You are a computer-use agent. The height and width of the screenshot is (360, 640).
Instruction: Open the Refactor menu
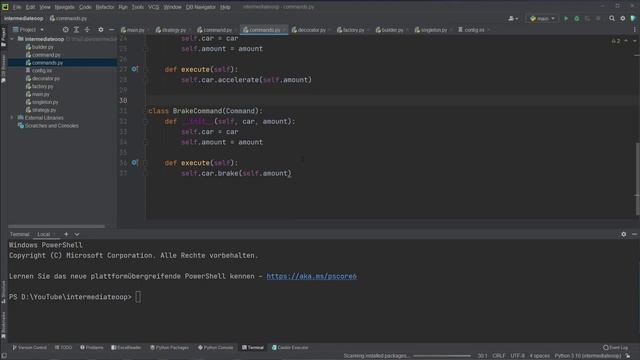tap(105, 7)
